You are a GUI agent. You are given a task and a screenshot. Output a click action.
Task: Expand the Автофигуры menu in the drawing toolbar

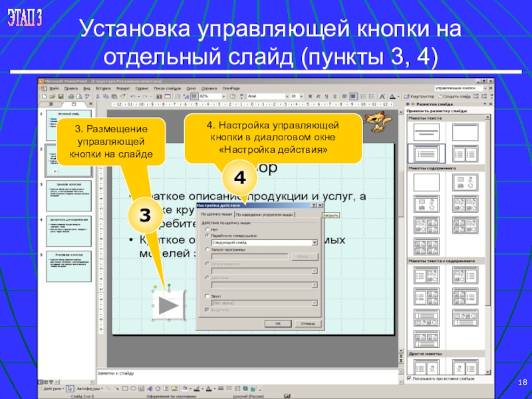(x=88, y=387)
